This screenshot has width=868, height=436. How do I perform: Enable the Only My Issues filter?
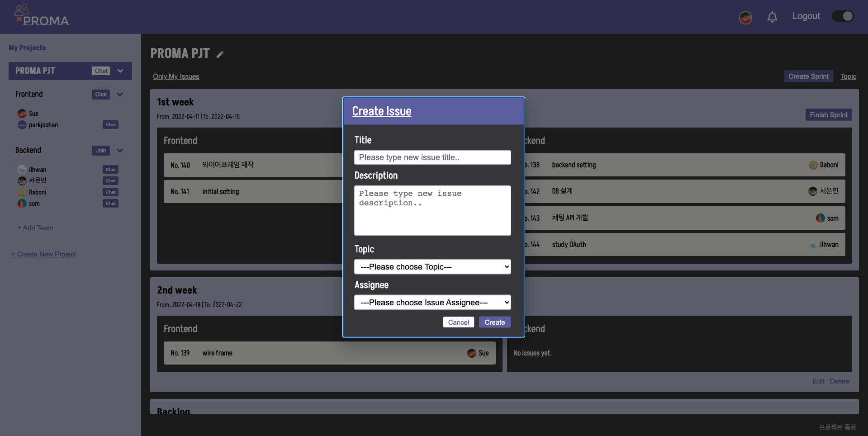[x=175, y=76]
